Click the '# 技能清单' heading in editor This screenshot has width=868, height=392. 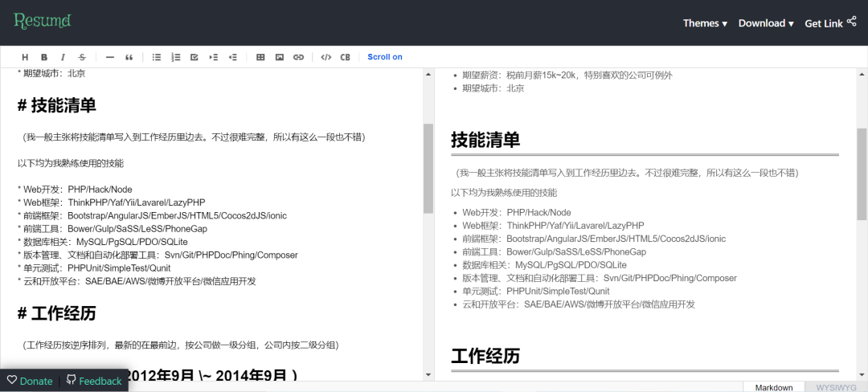(57, 105)
